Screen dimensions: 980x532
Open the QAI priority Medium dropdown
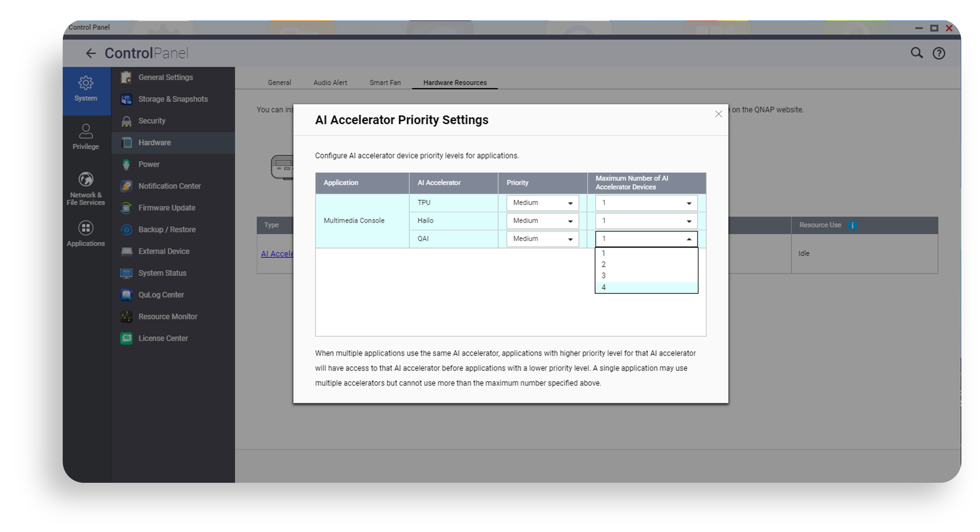542,239
